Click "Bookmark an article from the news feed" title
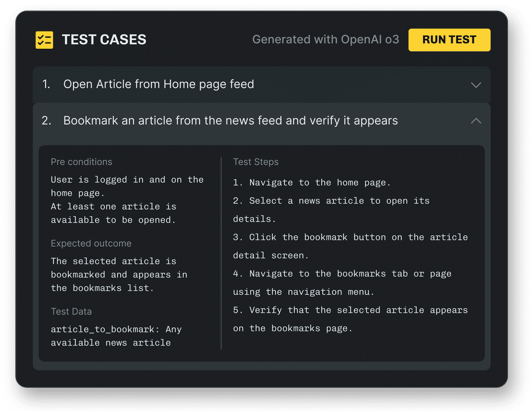 pos(231,121)
